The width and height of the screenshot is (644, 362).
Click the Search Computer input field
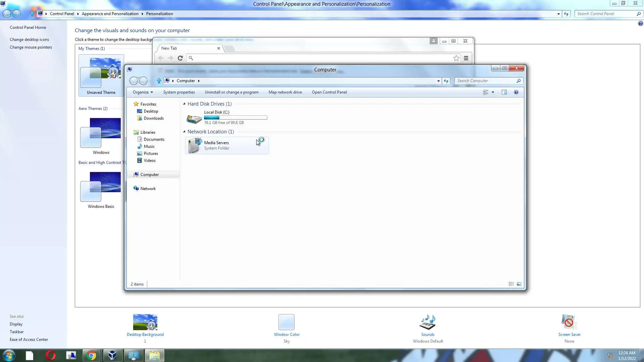(x=486, y=81)
